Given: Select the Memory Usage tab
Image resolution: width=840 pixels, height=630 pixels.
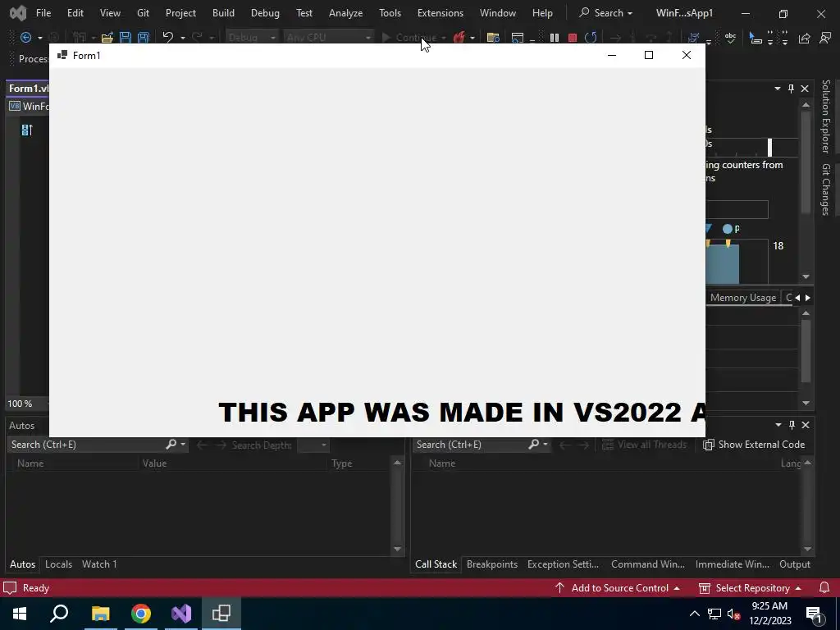Looking at the screenshot, I should tap(743, 298).
